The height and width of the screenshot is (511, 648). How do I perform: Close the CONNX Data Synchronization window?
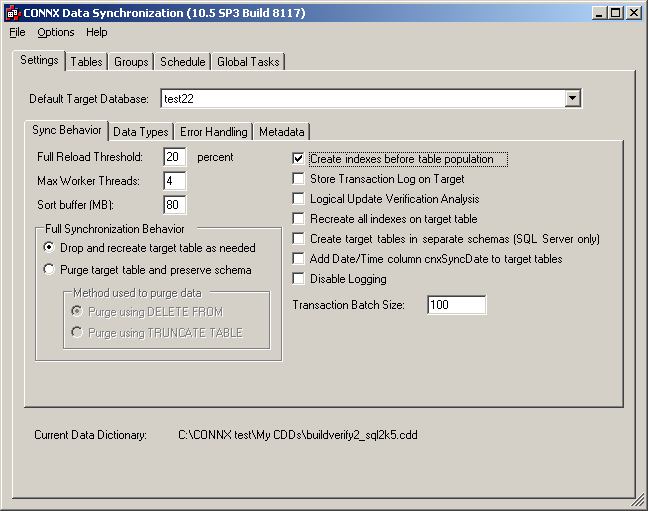(634, 13)
